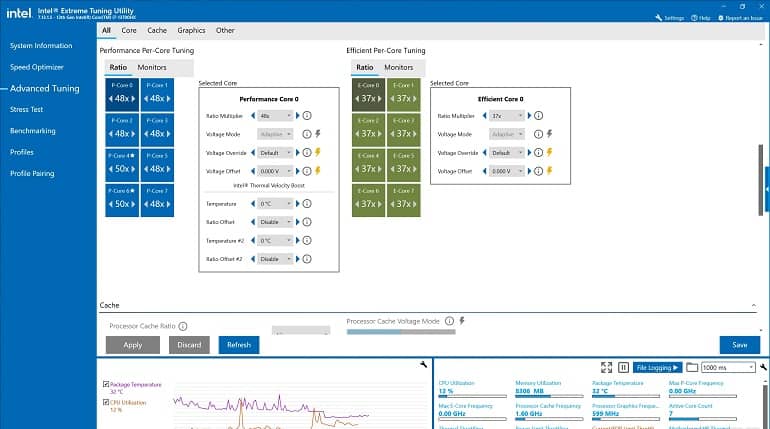The height and width of the screenshot is (429, 770).
Task: Click lightning icon beside P-Core Voltage Override
Action: [x=318, y=152]
